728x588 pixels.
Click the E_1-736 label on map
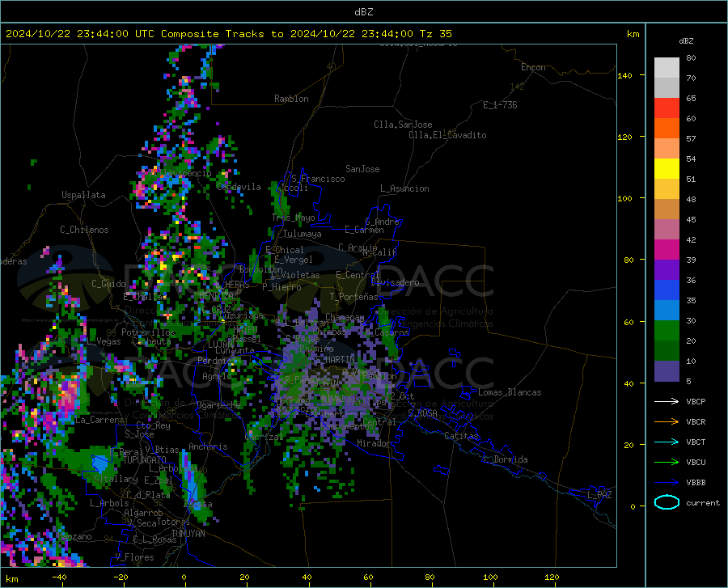click(x=500, y=105)
